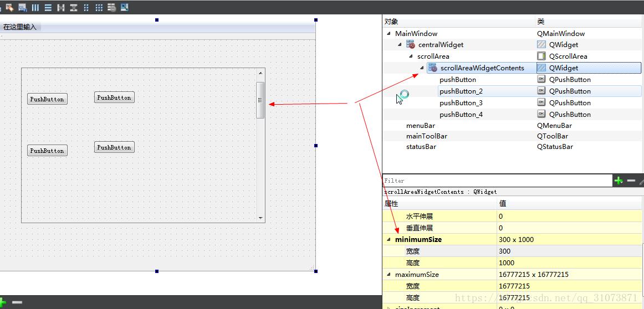Select menuBar in the object inspector
The height and width of the screenshot is (309, 644).
tap(420, 126)
